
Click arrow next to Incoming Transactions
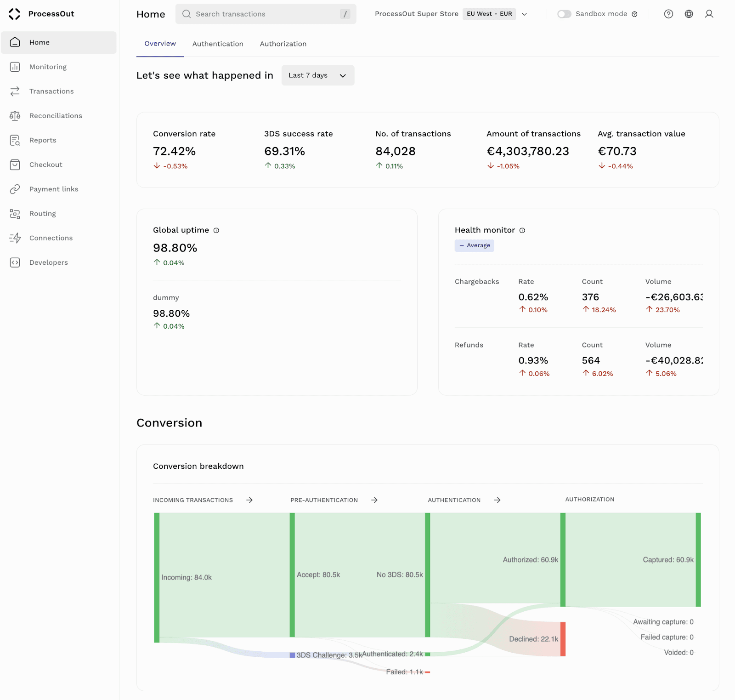point(249,500)
